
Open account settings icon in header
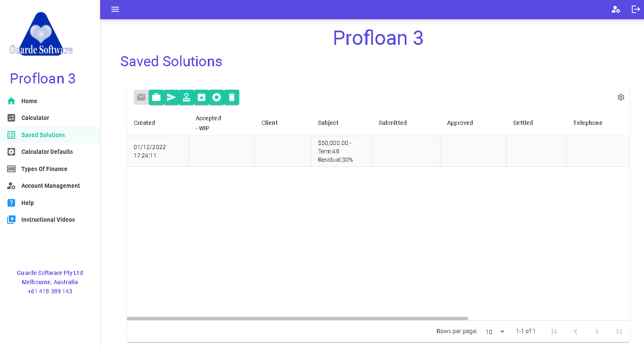[616, 9]
